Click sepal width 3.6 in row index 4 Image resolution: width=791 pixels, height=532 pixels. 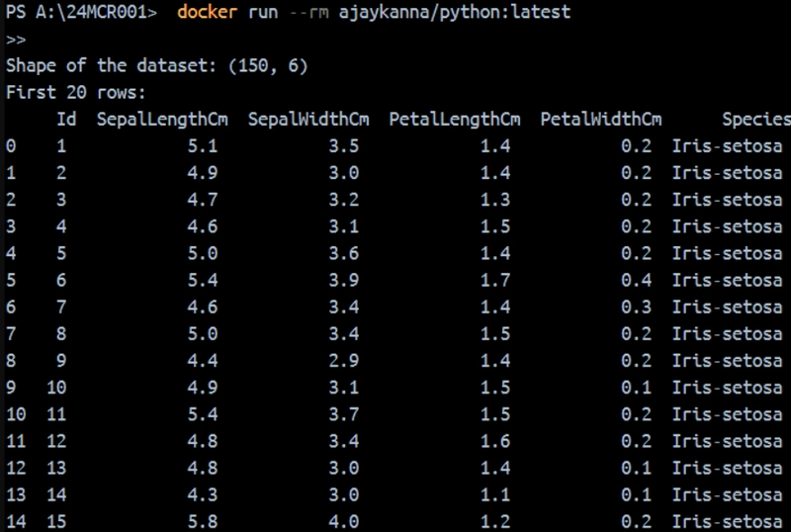pos(343,253)
